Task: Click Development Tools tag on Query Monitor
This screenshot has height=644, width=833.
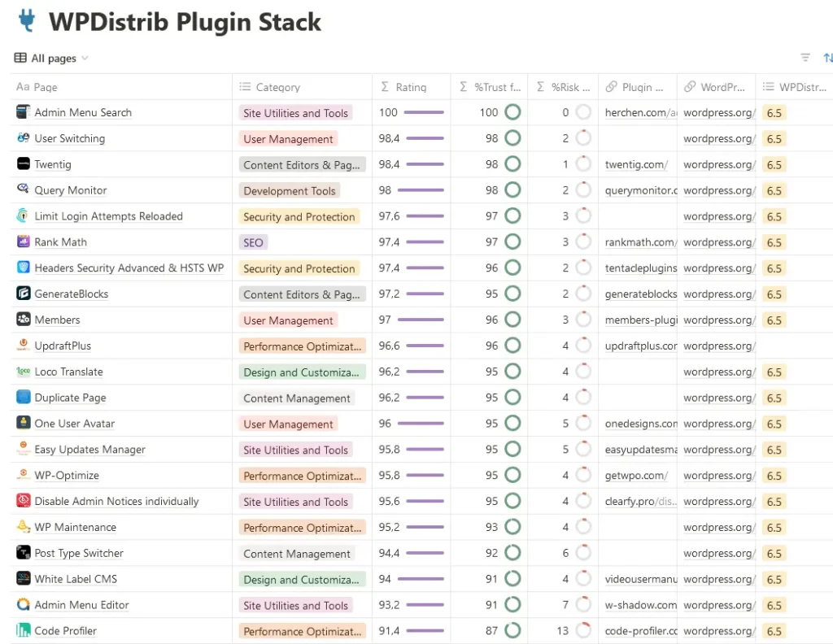Action: pos(290,190)
